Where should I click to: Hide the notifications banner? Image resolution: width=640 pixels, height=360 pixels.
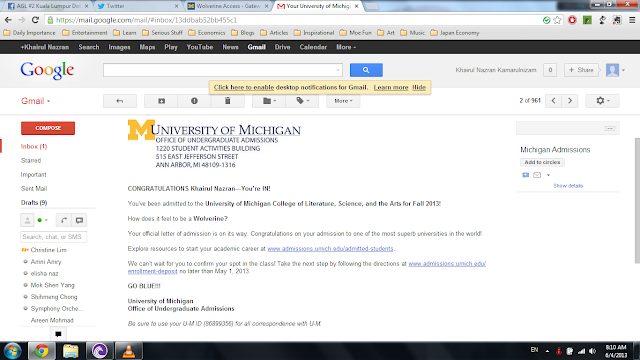point(419,87)
